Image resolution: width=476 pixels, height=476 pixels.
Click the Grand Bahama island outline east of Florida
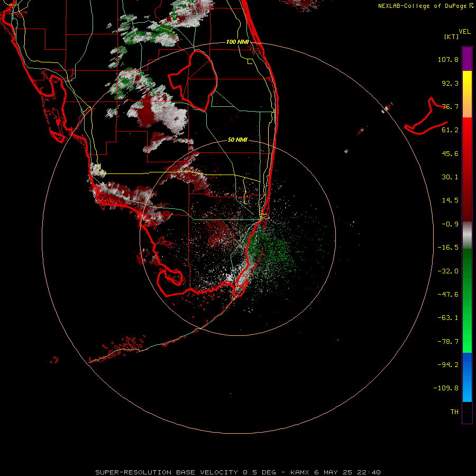[426, 116]
